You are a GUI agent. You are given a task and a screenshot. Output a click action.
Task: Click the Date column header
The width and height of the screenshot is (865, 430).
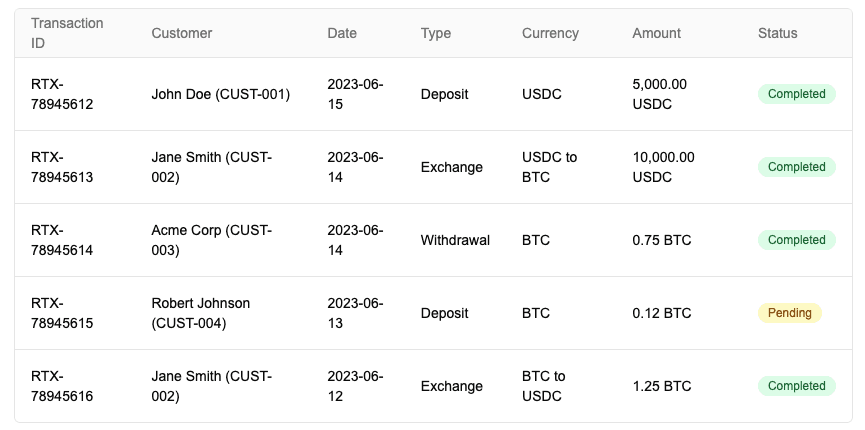coord(342,33)
